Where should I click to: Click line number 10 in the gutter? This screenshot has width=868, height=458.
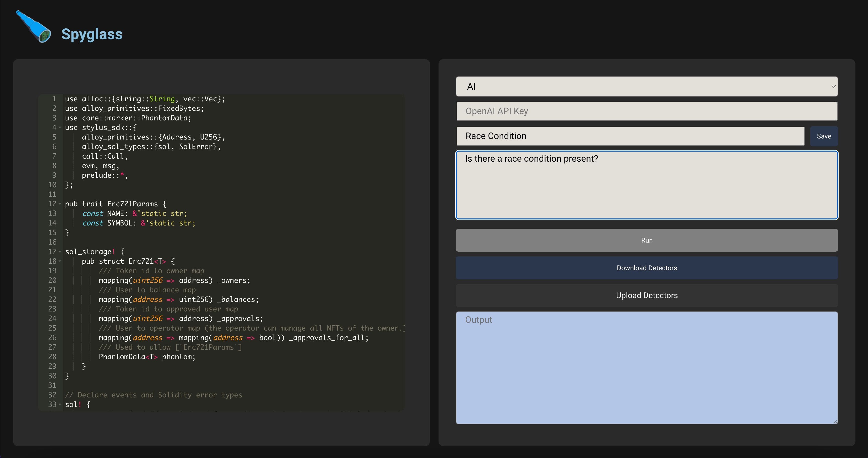pos(52,185)
